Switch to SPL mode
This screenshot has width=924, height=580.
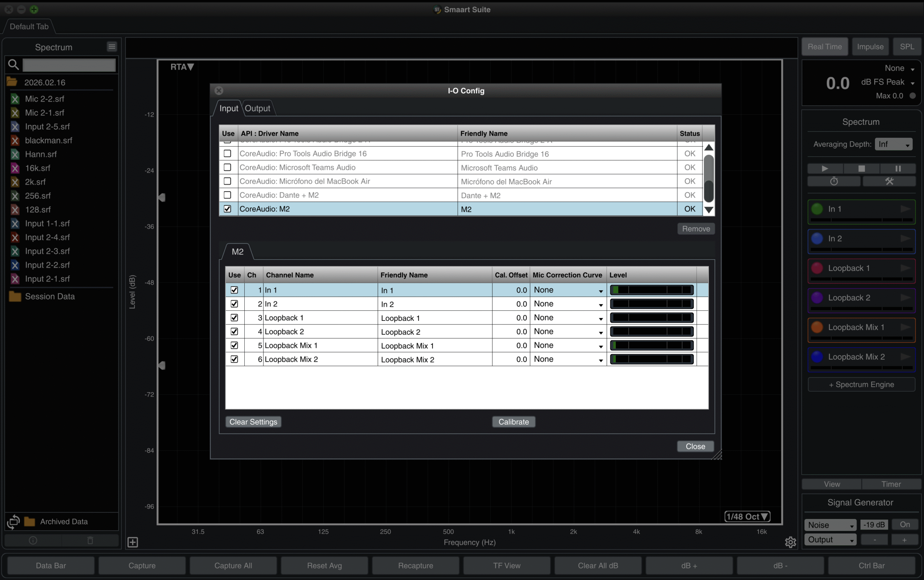pyautogui.click(x=907, y=47)
